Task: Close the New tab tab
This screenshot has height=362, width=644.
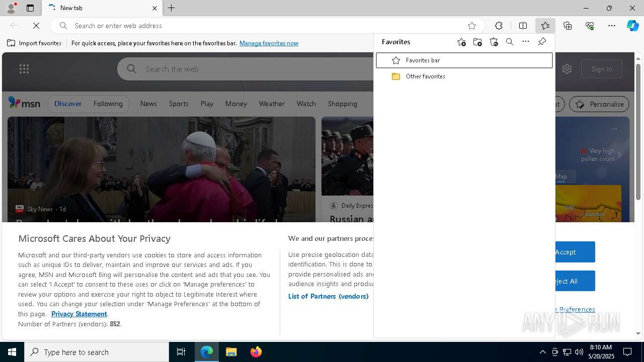Action: click(154, 8)
